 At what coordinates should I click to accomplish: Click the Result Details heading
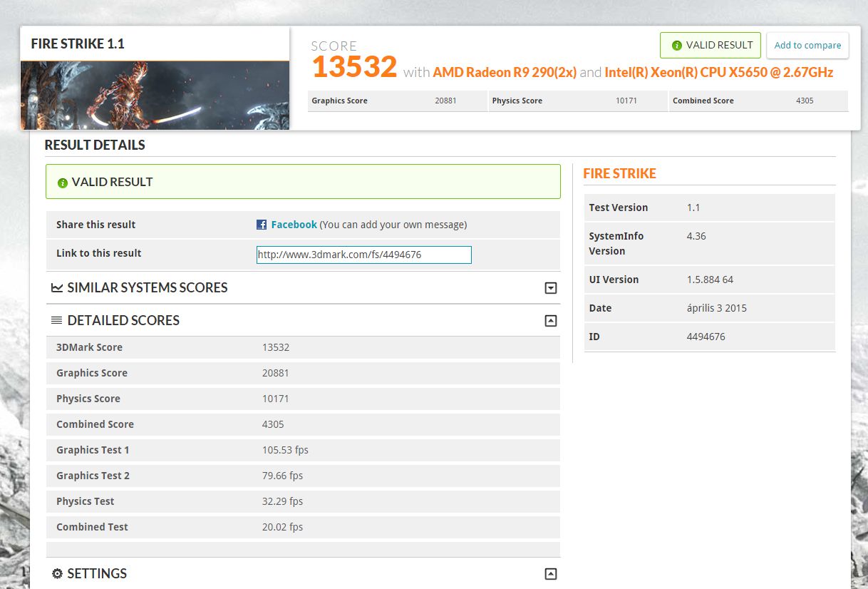95,145
